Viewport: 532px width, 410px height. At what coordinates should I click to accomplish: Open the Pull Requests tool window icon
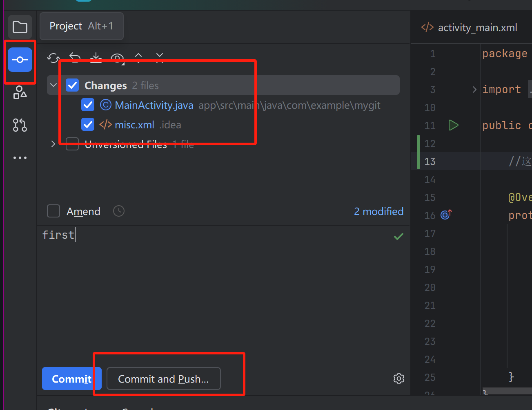point(20,125)
